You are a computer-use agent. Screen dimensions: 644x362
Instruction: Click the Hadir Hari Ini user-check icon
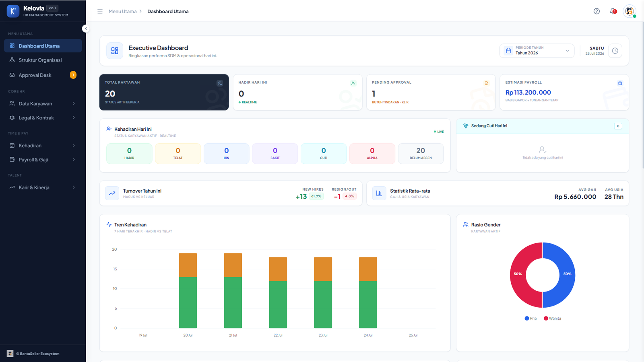tap(353, 83)
